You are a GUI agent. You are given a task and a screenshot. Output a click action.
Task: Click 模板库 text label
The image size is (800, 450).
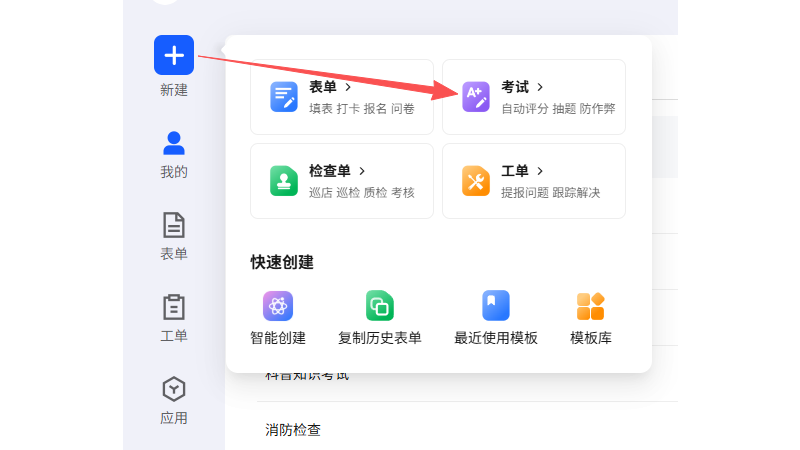click(590, 338)
